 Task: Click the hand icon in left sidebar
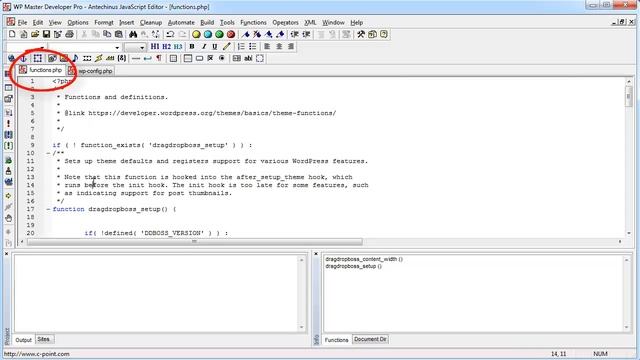point(8,218)
